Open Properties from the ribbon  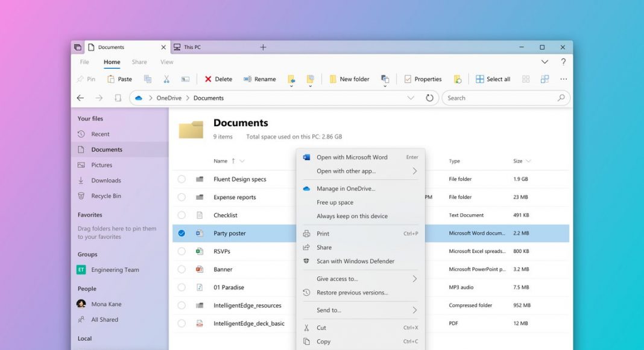[423, 79]
